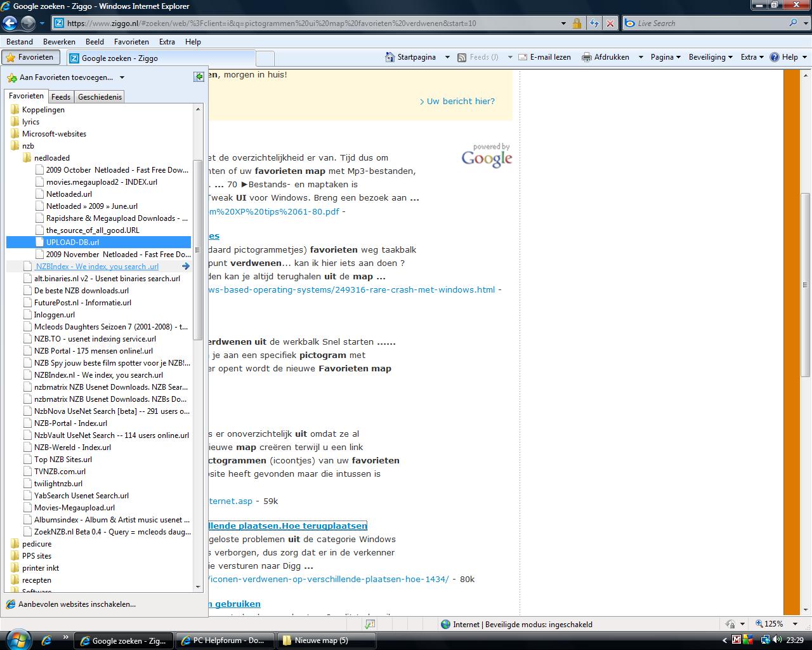
Task: Click the Live Search magnifier icon
Action: coord(793,23)
